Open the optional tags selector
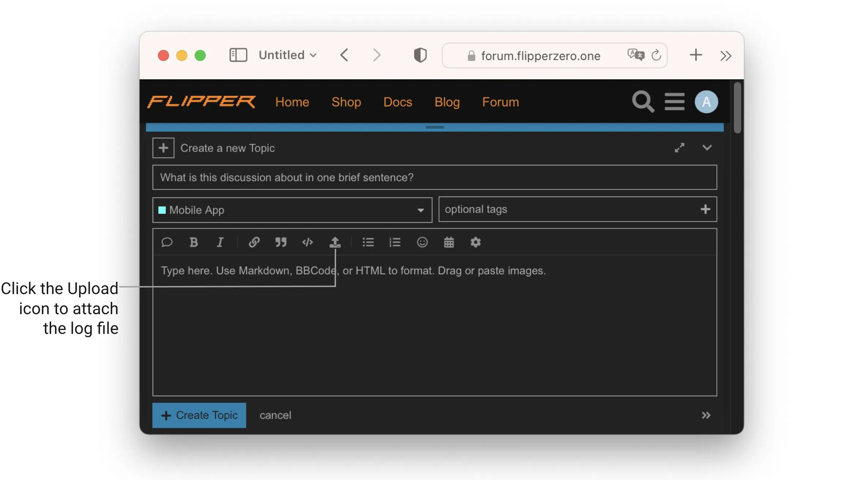 click(x=578, y=209)
